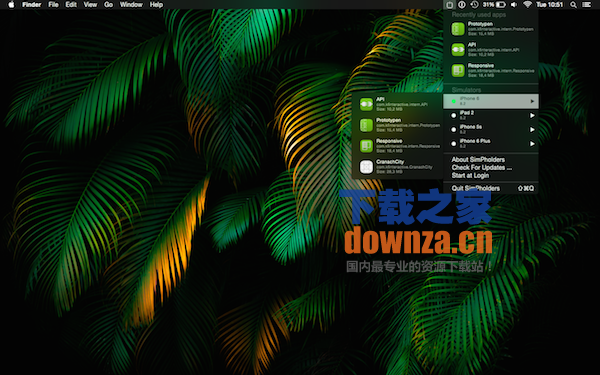600x375 pixels.
Task: Open the Go menu
Action: pyautogui.click(x=109, y=5)
